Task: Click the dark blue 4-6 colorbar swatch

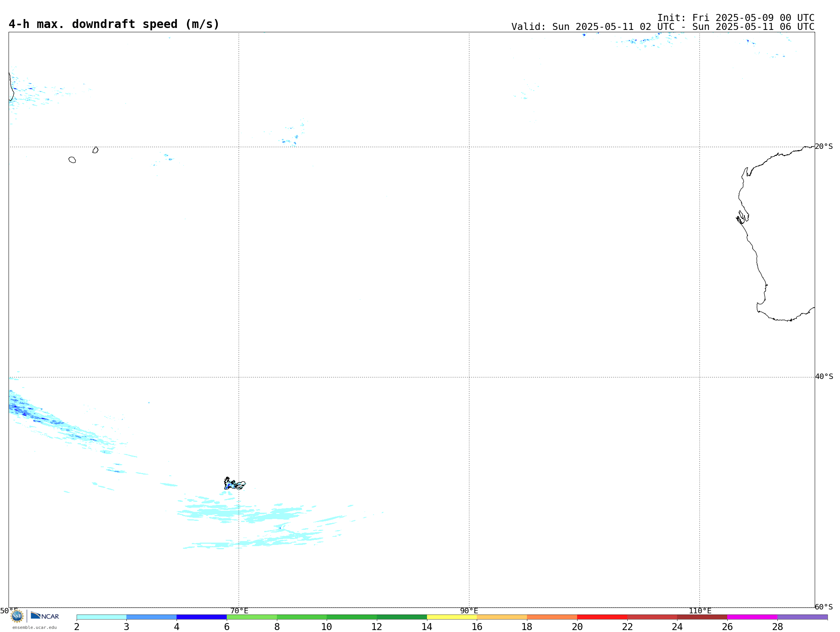Action: pyautogui.click(x=201, y=617)
